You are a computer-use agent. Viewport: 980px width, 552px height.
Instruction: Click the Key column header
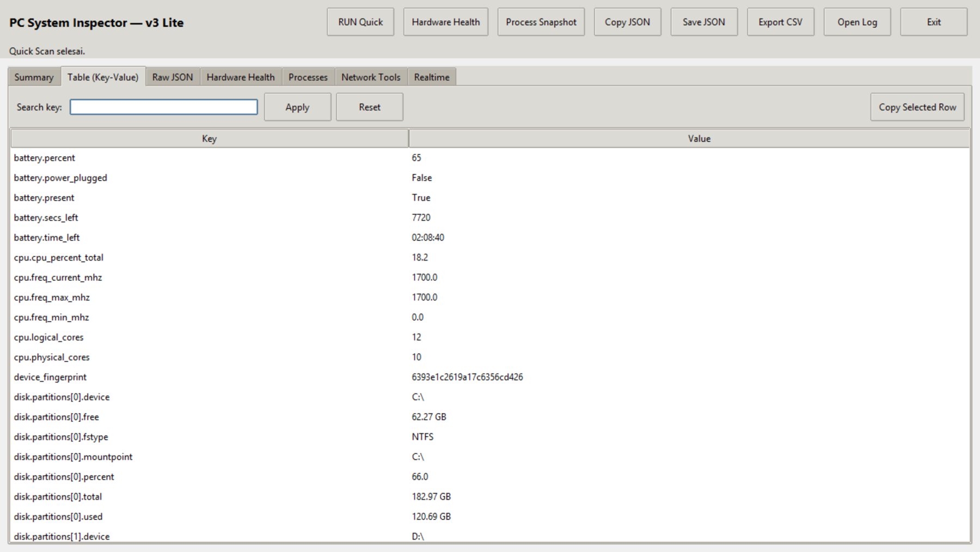click(209, 138)
